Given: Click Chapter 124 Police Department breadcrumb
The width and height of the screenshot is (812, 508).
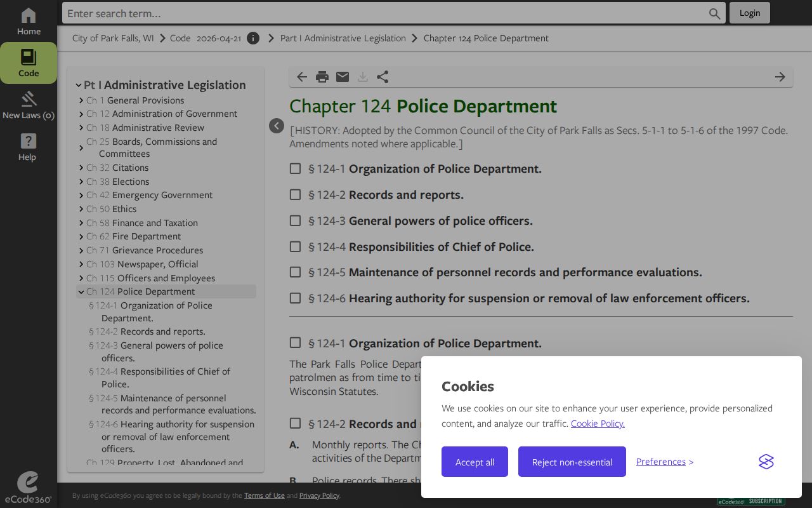Looking at the screenshot, I should pos(486,38).
